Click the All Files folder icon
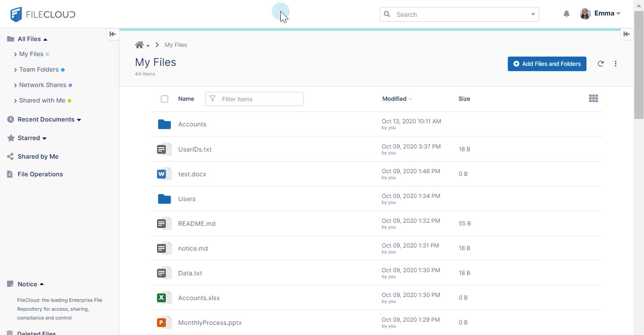644x335 pixels. [x=11, y=39]
